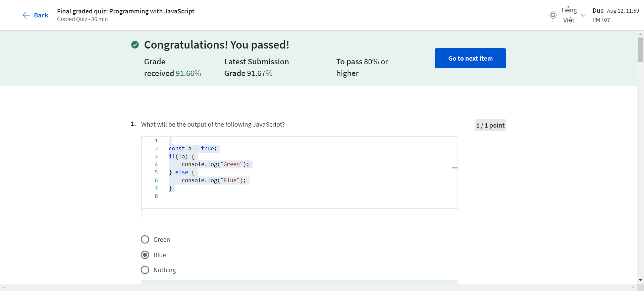Click the 'Latest Submission Grade 91.67%' text

[x=257, y=67]
